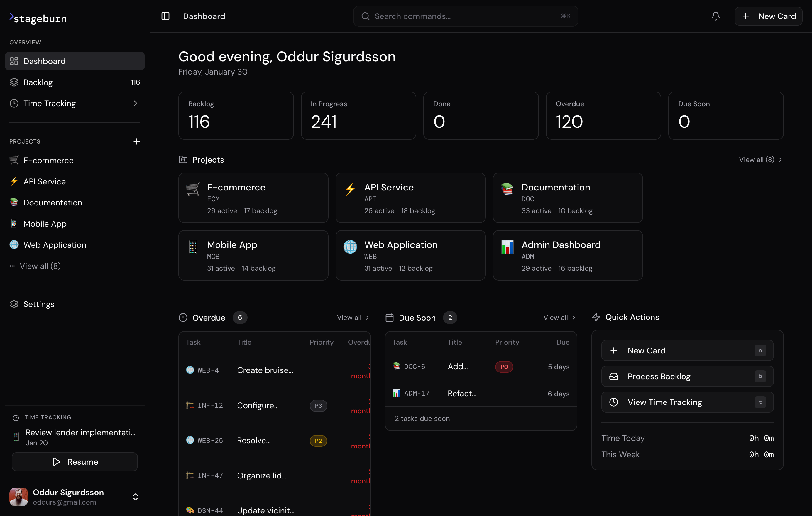The image size is (812, 516).
Task: Open the notifications bell icon
Action: pos(715,16)
